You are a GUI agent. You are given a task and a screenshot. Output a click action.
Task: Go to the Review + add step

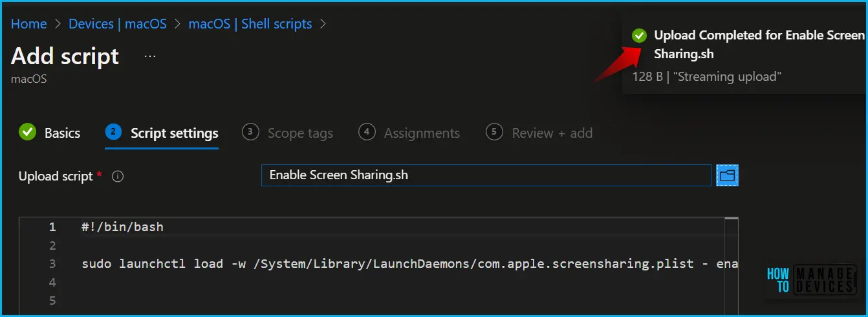539,133
